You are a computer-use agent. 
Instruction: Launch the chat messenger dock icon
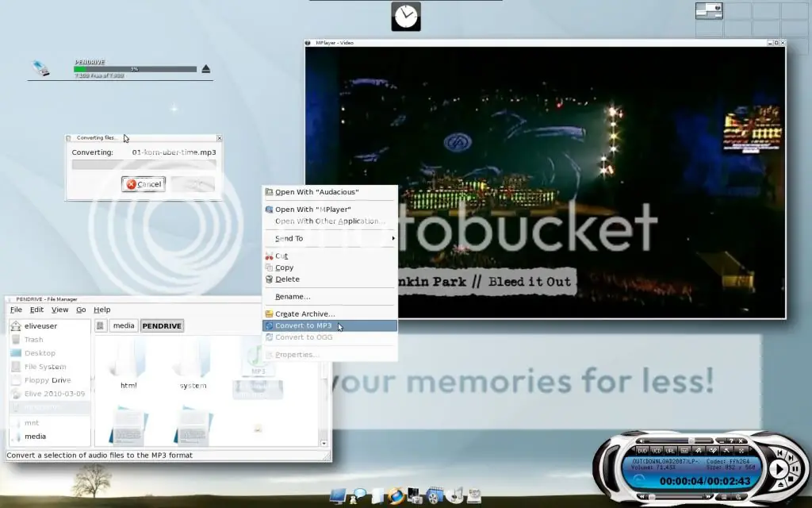(x=358, y=495)
